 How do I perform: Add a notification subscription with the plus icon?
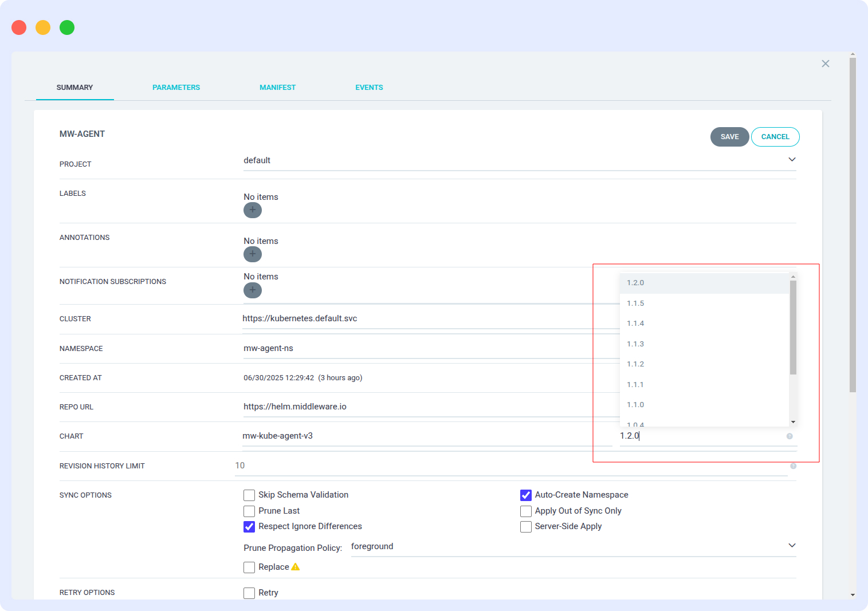pos(252,290)
